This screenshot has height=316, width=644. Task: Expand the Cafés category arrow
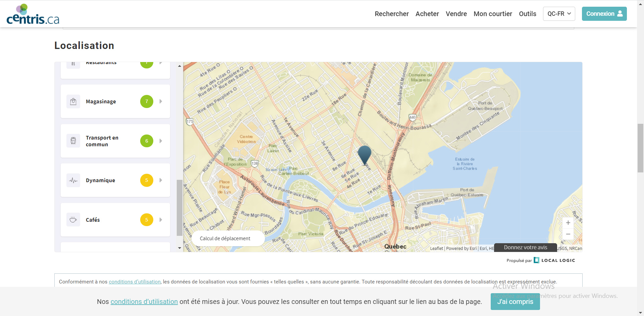(x=161, y=220)
